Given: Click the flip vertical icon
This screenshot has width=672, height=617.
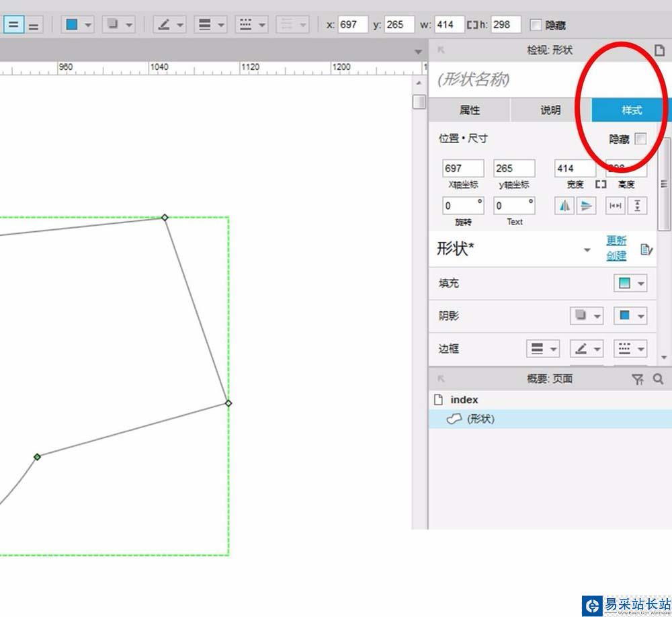Looking at the screenshot, I should (586, 206).
